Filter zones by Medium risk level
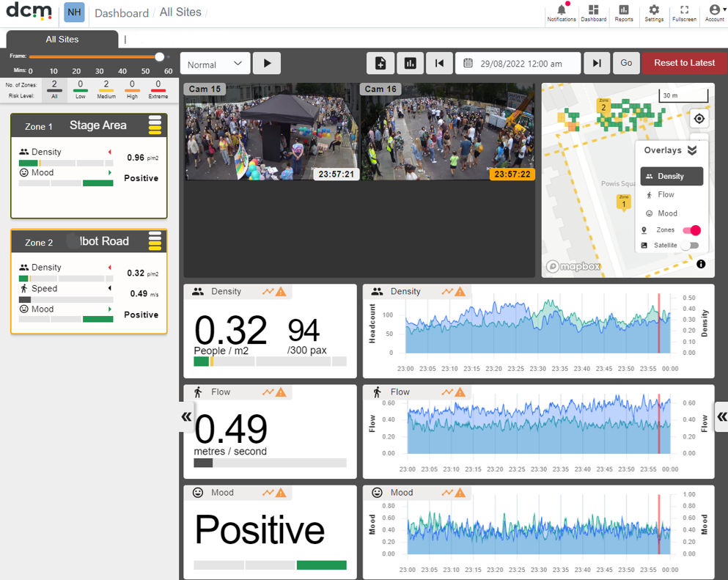The image size is (728, 580). coord(106,89)
